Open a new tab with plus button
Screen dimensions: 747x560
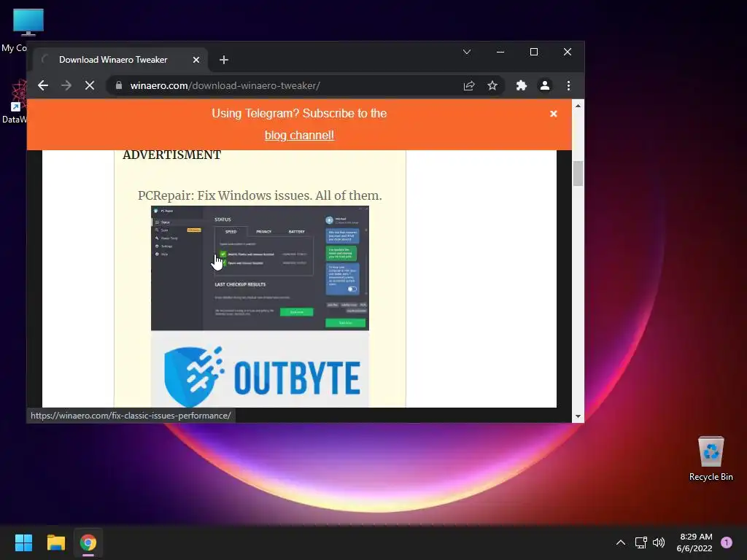pyautogui.click(x=224, y=60)
